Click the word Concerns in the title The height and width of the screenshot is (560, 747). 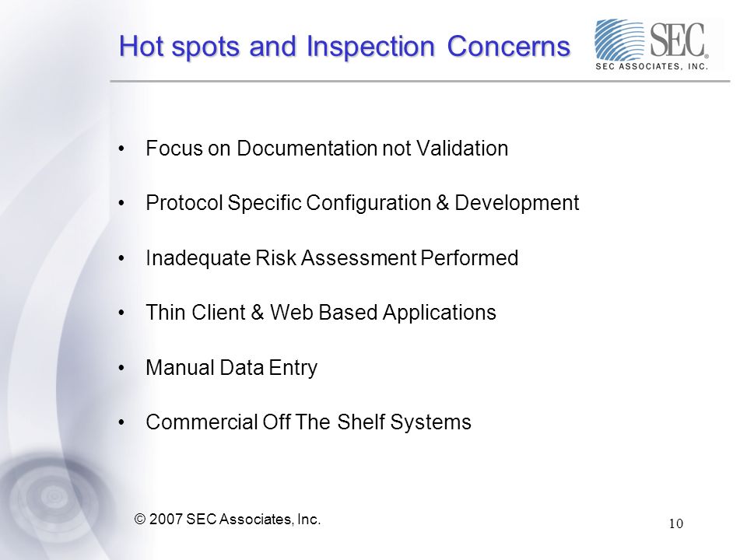(508, 47)
